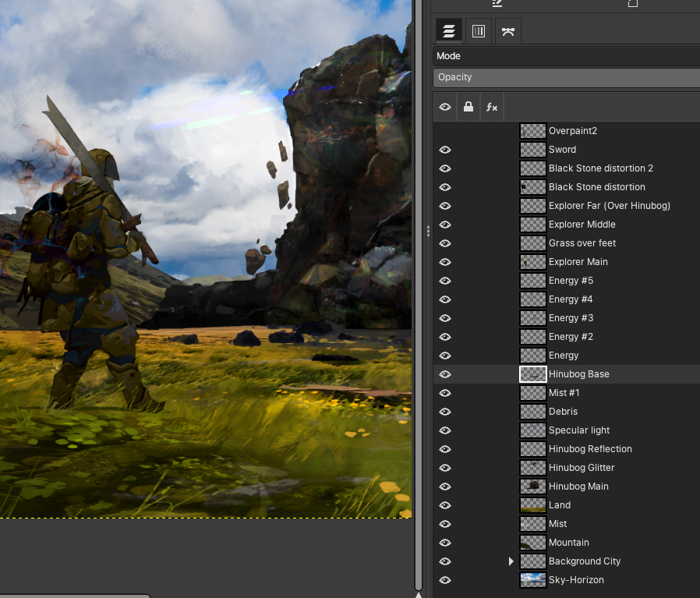Image resolution: width=700 pixels, height=598 pixels.
Task: Click the Hinubog Main layer thumbnail
Action: [x=533, y=487]
